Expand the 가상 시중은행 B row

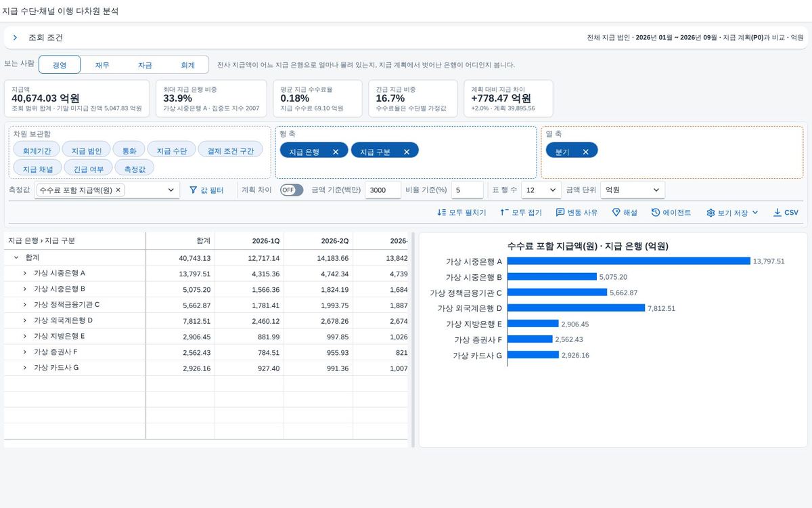click(24, 289)
